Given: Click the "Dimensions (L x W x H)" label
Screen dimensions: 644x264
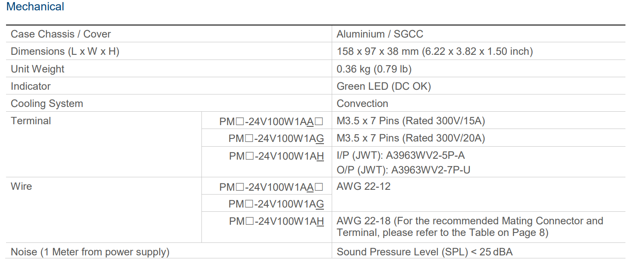Looking at the screenshot, I should click(65, 51).
